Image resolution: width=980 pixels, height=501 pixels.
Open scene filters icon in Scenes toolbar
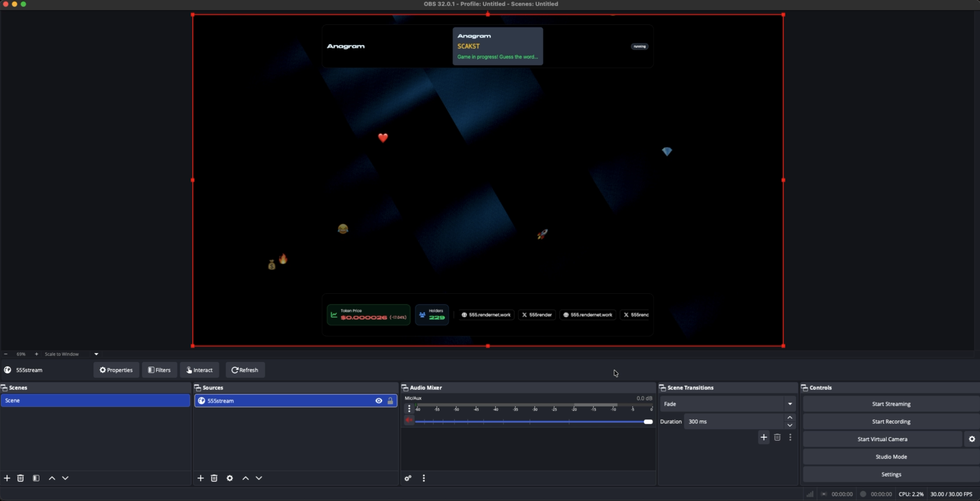click(36, 478)
